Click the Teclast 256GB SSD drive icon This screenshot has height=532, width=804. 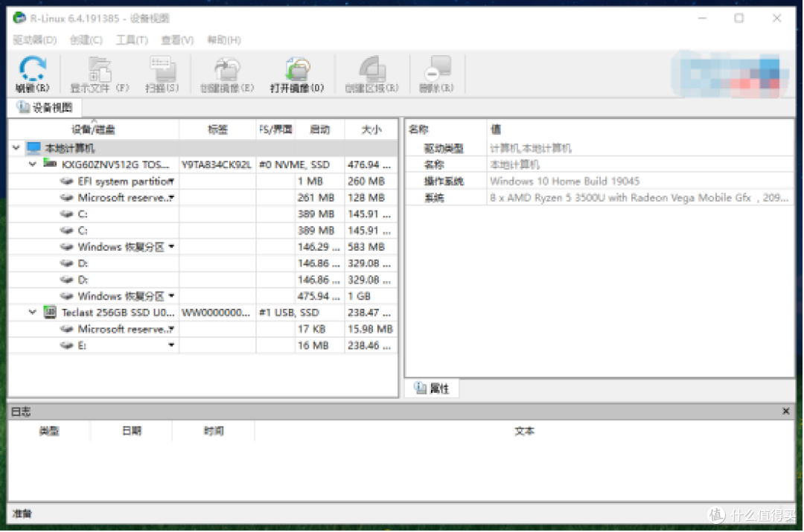(x=50, y=312)
